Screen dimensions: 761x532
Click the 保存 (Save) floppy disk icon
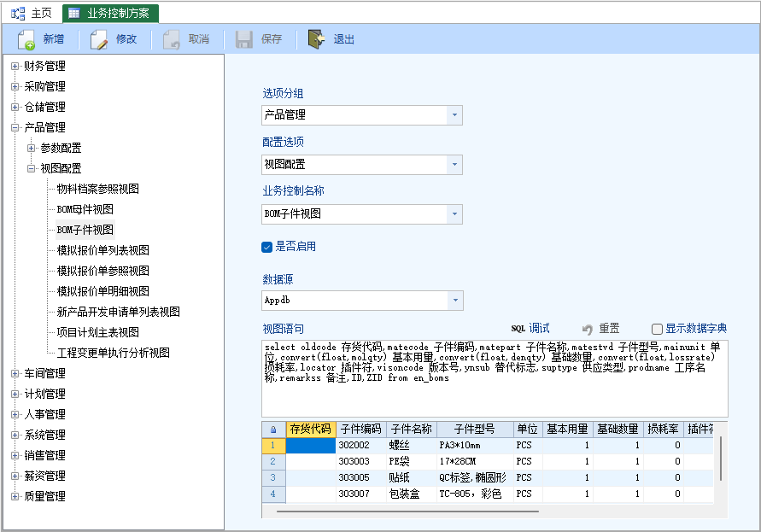coord(244,39)
